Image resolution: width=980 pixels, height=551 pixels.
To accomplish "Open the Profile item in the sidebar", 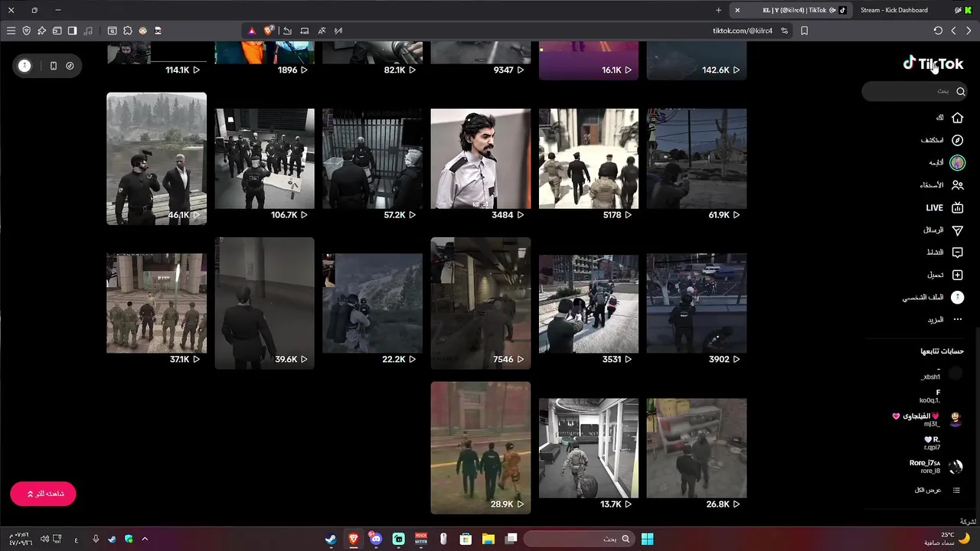I will [x=933, y=297].
